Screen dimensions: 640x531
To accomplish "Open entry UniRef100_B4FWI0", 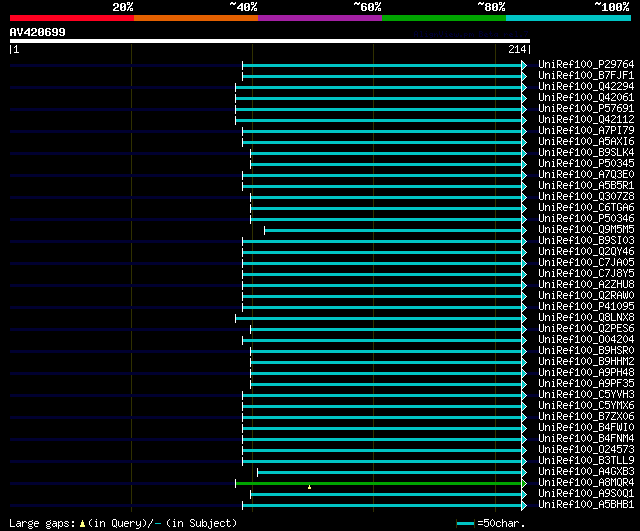I will (x=586, y=428).
